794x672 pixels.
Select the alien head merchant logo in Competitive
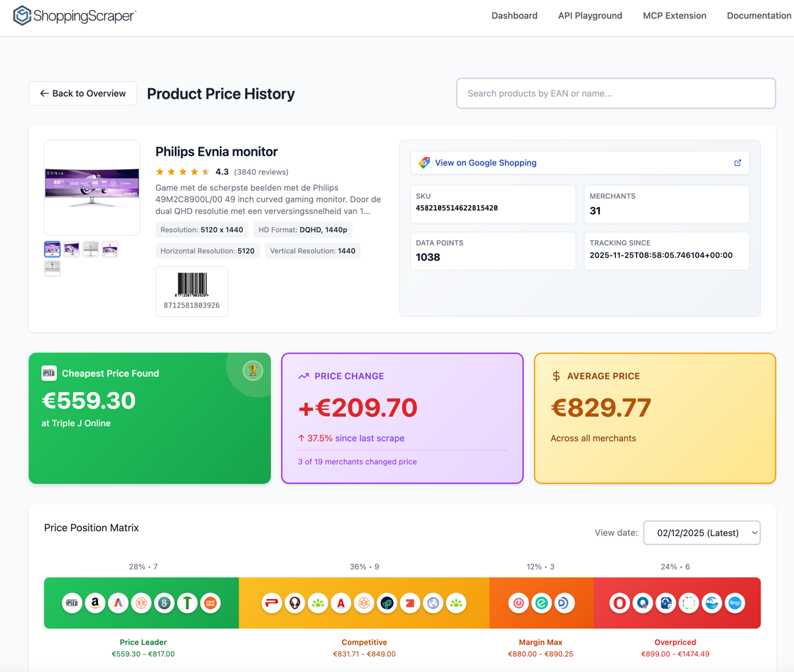click(295, 603)
